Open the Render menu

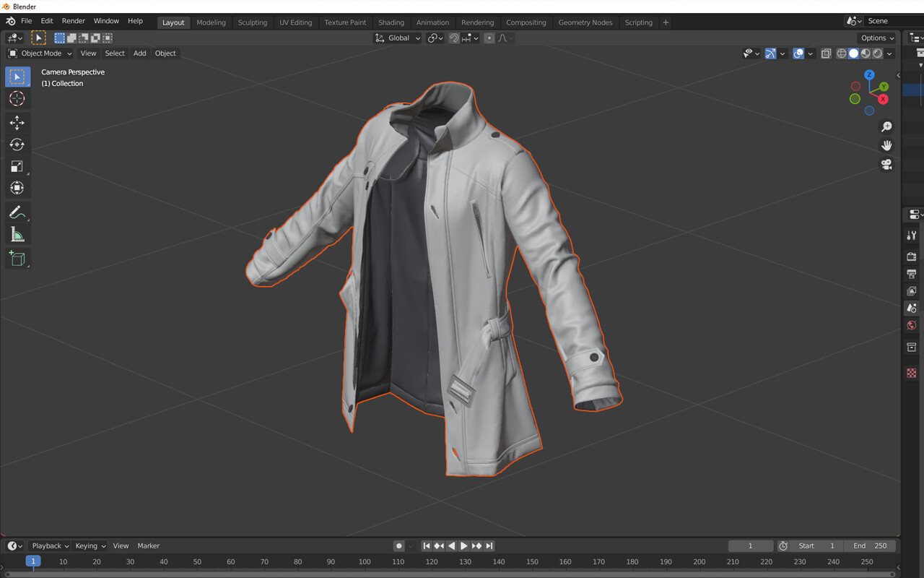click(x=73, y=21)
